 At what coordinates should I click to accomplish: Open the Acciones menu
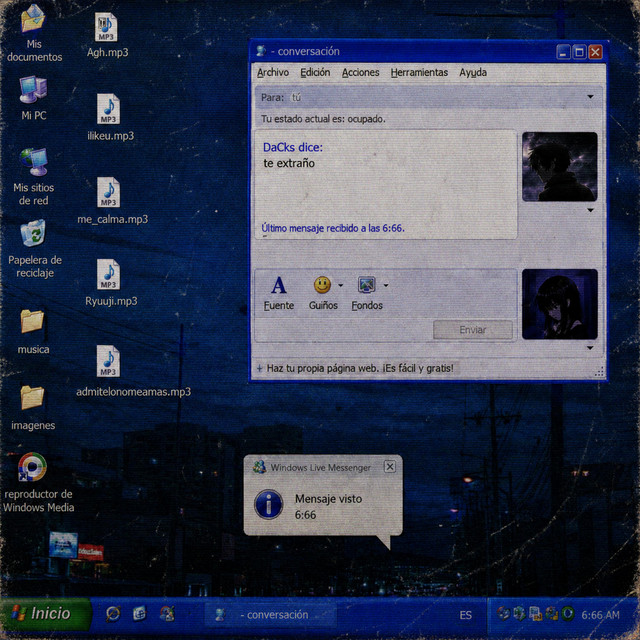tap(360, 73)
